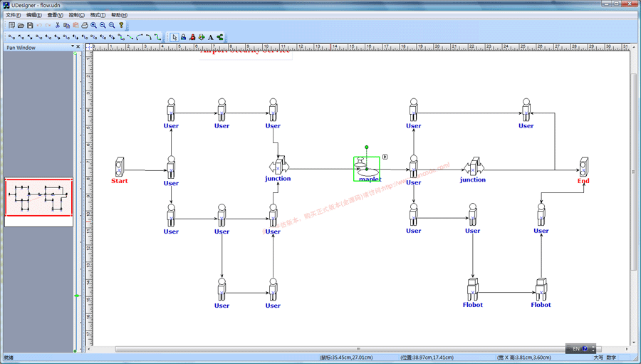Click the Pan Window diagram thumbnail
Image resolution: width=641 pixels, height=364 pixels.
click(x=39, y=197)
